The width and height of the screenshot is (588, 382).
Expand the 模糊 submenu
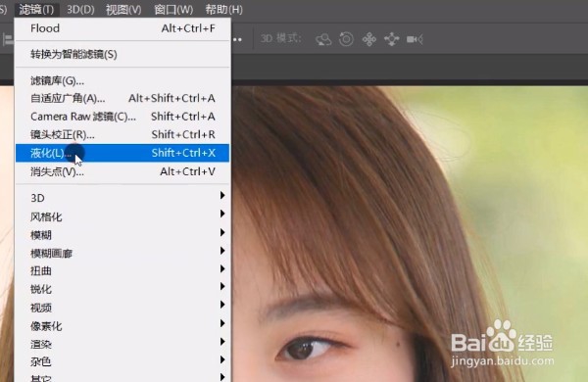(122, 235)
